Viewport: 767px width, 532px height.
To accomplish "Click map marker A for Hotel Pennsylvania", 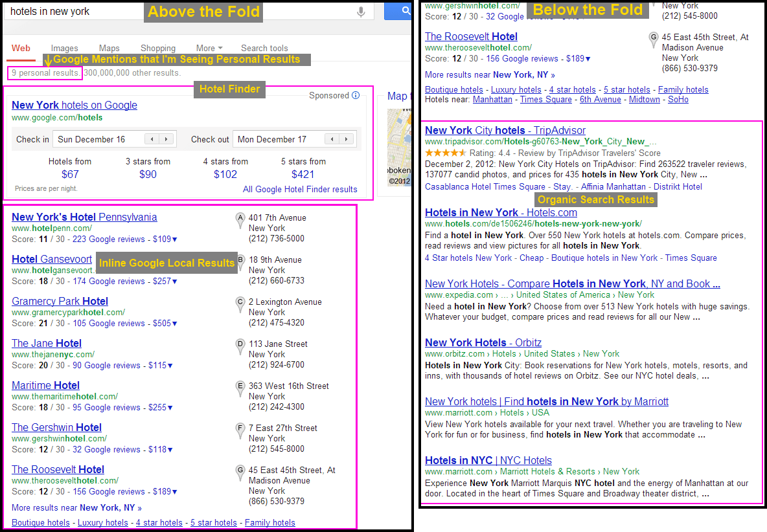I will [x=240, y=218].
